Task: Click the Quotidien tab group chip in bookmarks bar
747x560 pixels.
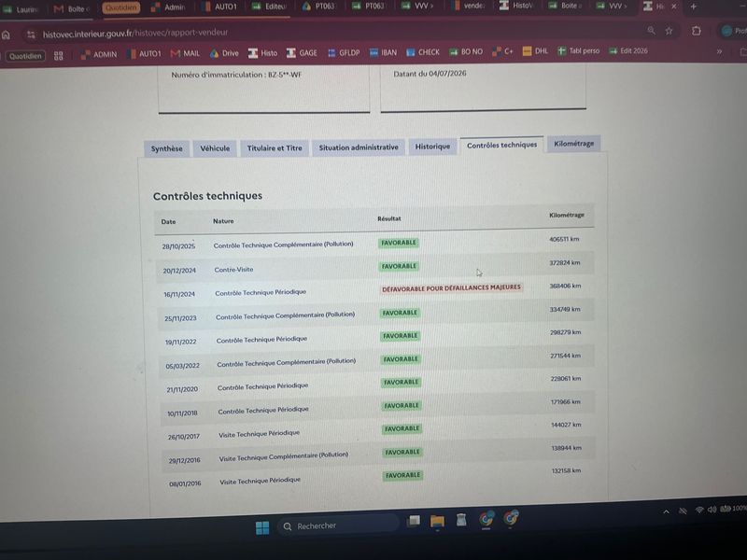Action: [25, 56]
